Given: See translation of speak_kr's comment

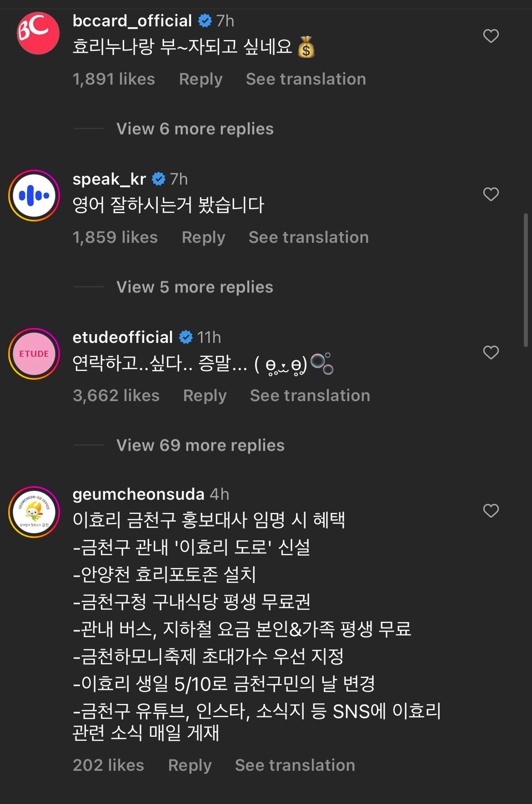Looking at the screenshot, I should click(x=308, y=237).
